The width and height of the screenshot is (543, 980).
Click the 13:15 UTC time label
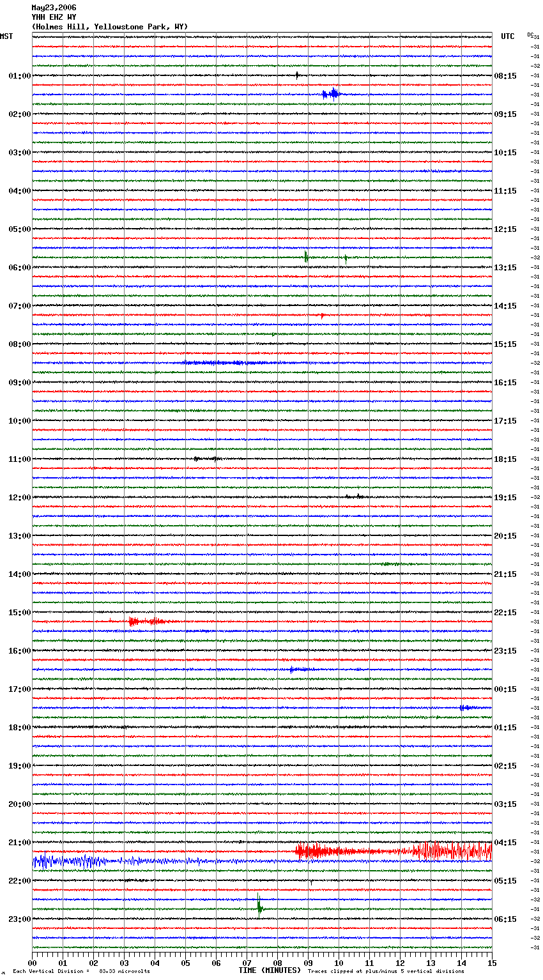coord(505,268)
